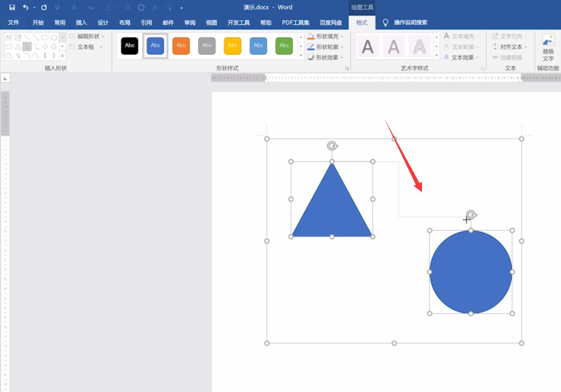Select the line arrow shape
The image size is (561, 392).
click(x=36, y=37)
